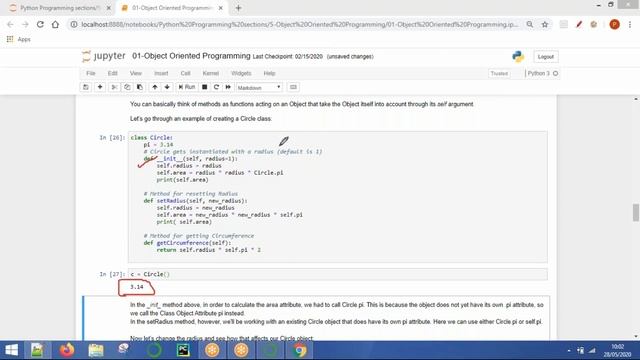Open the Chrome three-dot menu

tap(630, 24)
